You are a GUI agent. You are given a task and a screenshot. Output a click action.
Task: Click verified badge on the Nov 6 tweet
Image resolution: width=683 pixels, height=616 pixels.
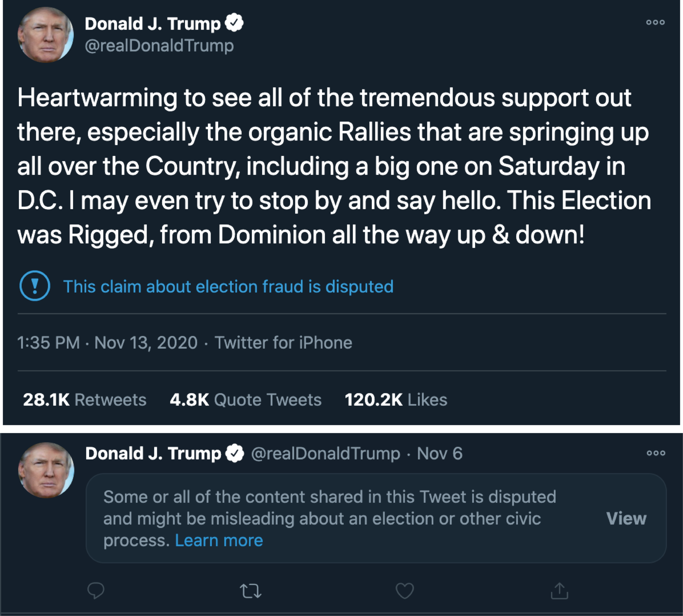tap(235, 453)
